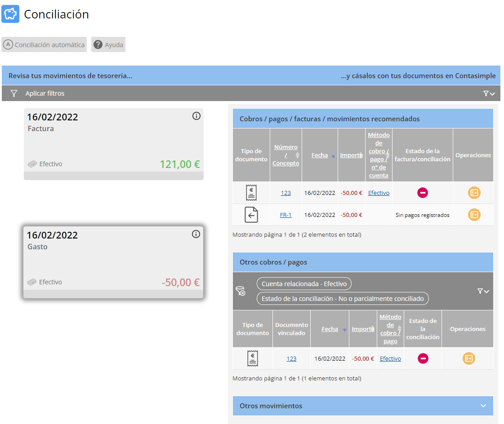Open the filter dropdown in Otros cobros / pagos
The image size is (504, 424).
pyautogui.click(x=483, y=291)
